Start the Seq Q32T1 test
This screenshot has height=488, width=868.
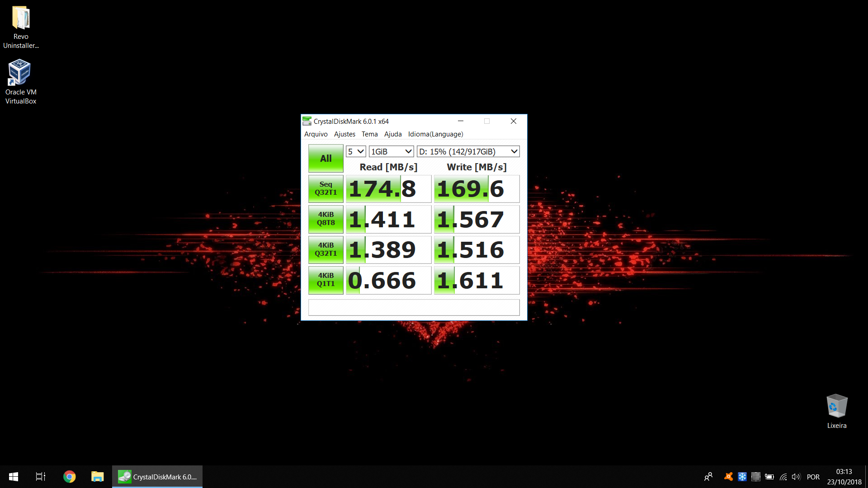[325, 188]
